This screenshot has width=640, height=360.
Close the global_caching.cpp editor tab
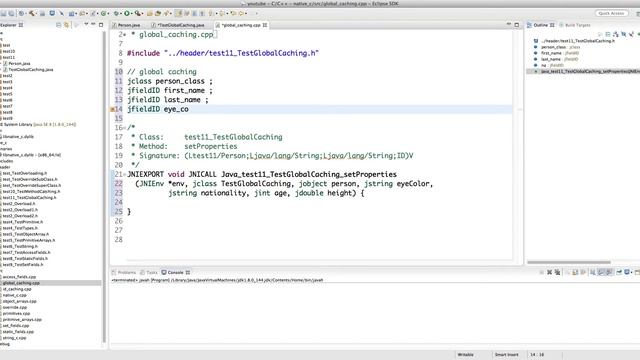[x=265, y=25]
